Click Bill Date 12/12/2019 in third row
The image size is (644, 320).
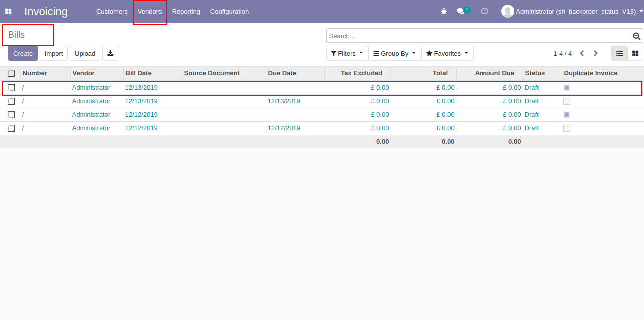[x=141, y=115]
